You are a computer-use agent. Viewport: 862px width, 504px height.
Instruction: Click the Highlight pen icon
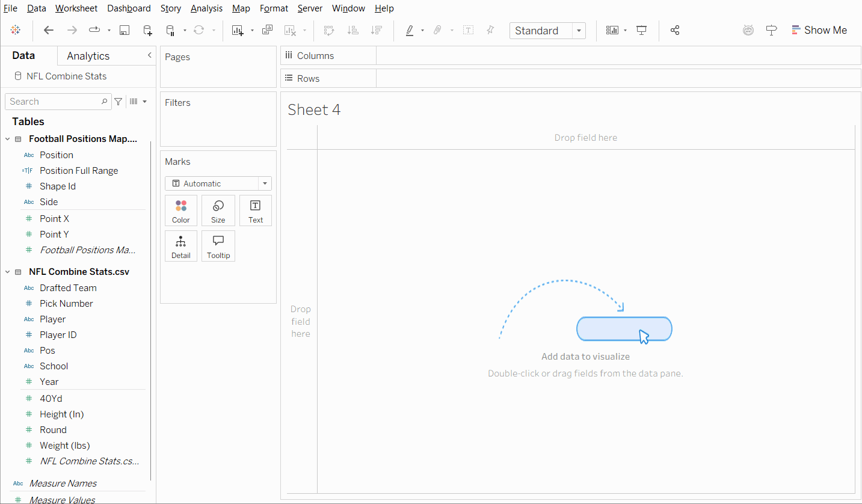410,31
